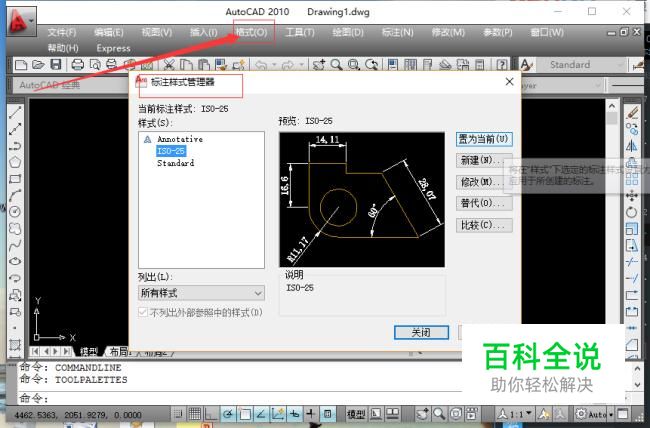Image resolution: width=650 pixels, height=428 pixels.
Task: Click the Zoom Realtime magnifier in toolbar
Action: pyautogui.click(x=336, y=65)
